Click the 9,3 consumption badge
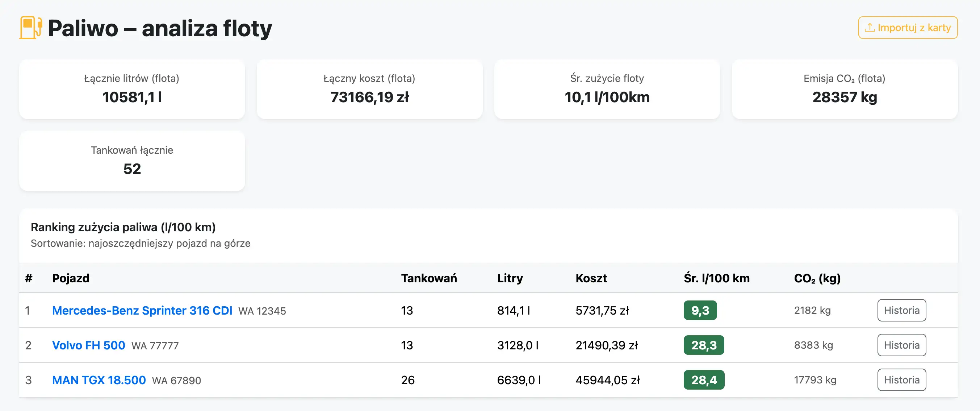The image size is (980, 411). click(700, 311)
